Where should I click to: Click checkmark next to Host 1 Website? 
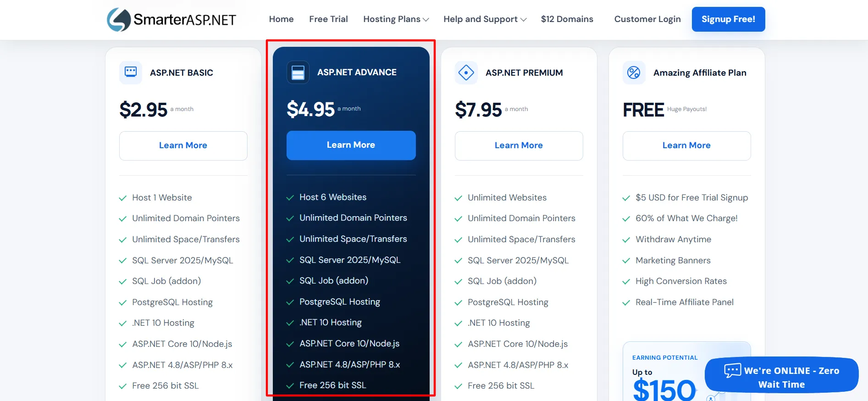(x=122, y=198)
